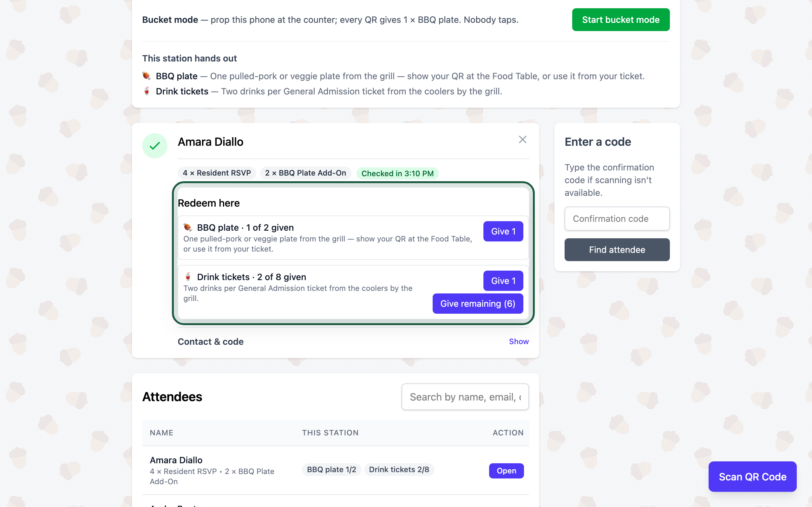Viewport: 812px width, 507px height.
Task: Start bucket mode
Action: point(621,20)
